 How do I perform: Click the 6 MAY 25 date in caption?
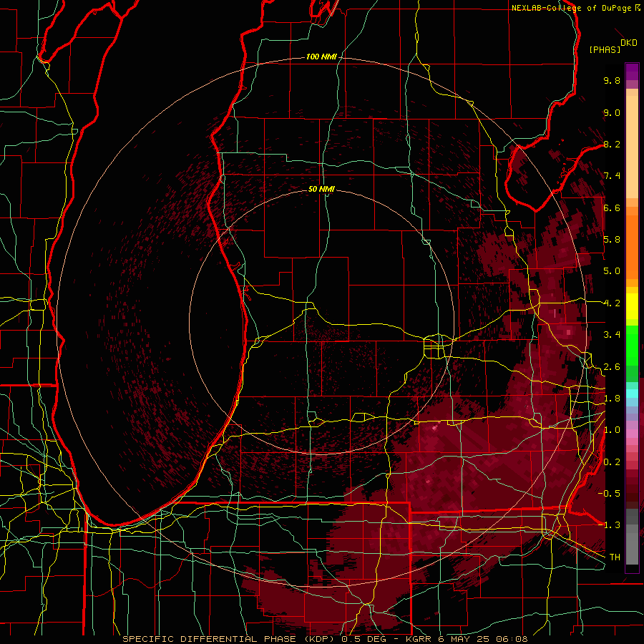(464, 639)
